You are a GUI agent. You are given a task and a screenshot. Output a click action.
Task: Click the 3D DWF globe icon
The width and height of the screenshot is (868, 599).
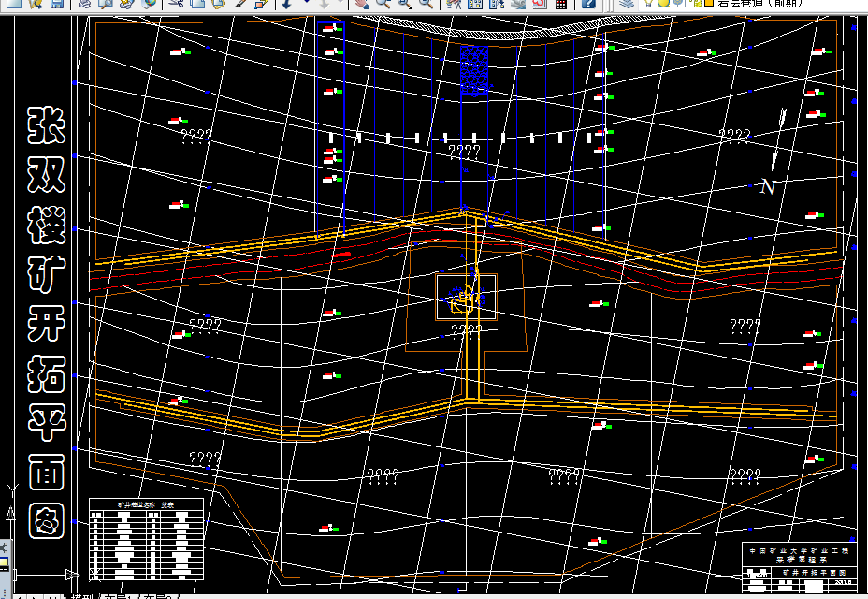coord(149,4)
